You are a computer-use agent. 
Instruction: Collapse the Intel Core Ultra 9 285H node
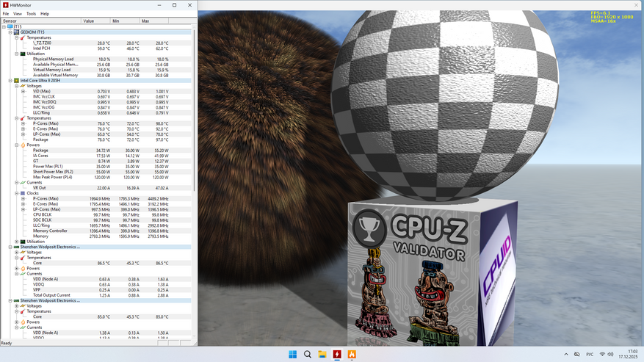click(x=10, y=81)
